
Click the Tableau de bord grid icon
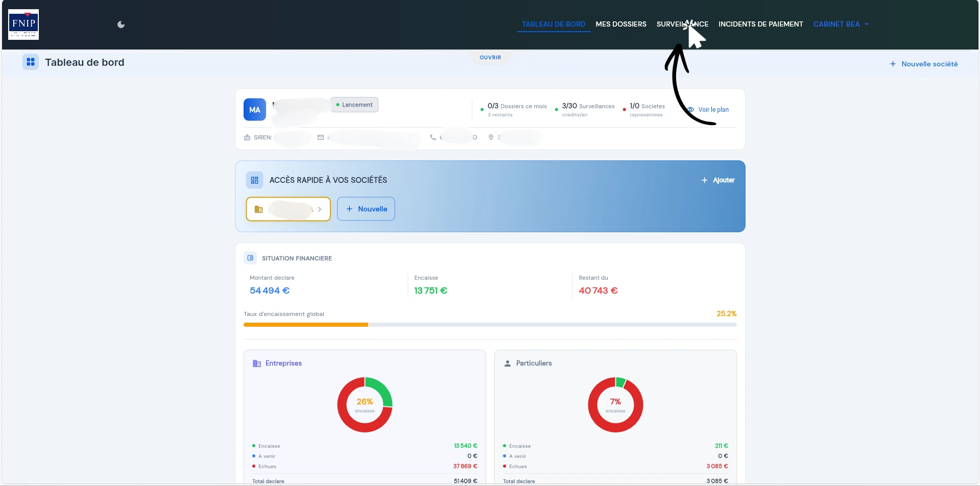click(31, 62)
